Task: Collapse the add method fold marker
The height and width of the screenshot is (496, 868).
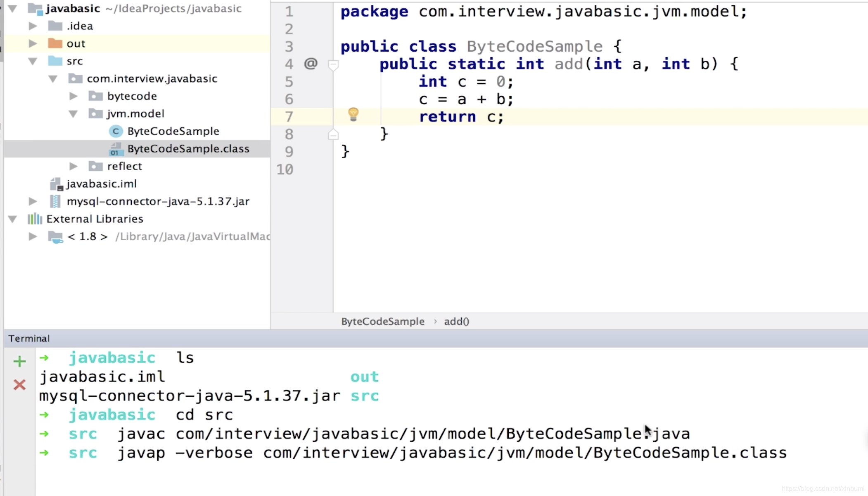Action: pos(333,65)
